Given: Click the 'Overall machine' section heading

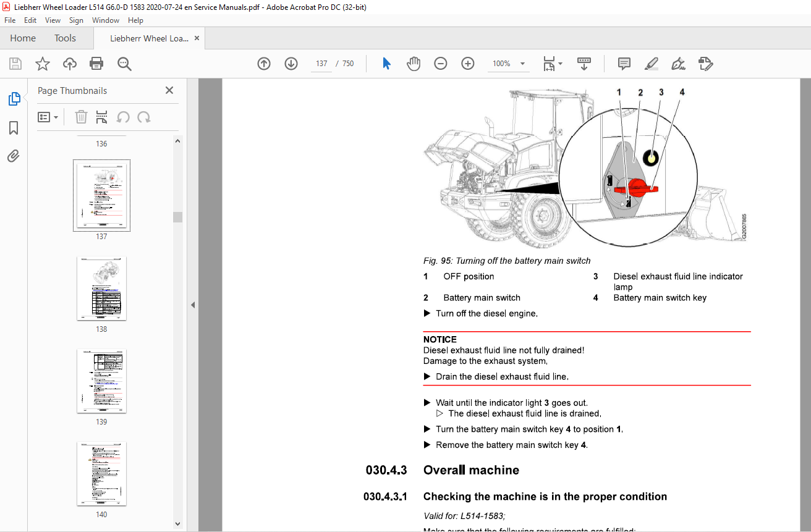Looking at the screenshot, I should coord(471,470).
